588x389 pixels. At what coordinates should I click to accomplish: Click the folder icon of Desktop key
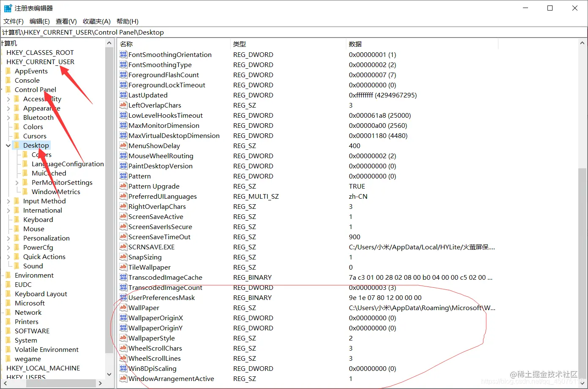pyautogui.click(x=17, y=145)
